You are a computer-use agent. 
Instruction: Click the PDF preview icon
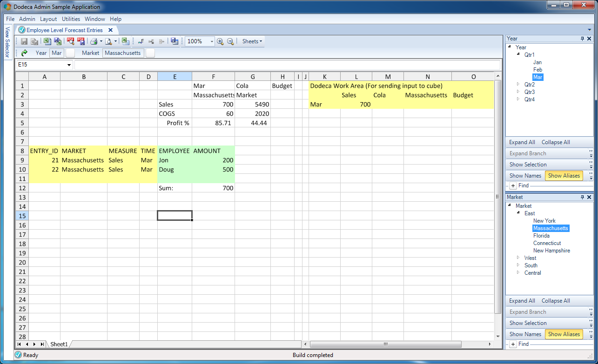click(71, 41)
